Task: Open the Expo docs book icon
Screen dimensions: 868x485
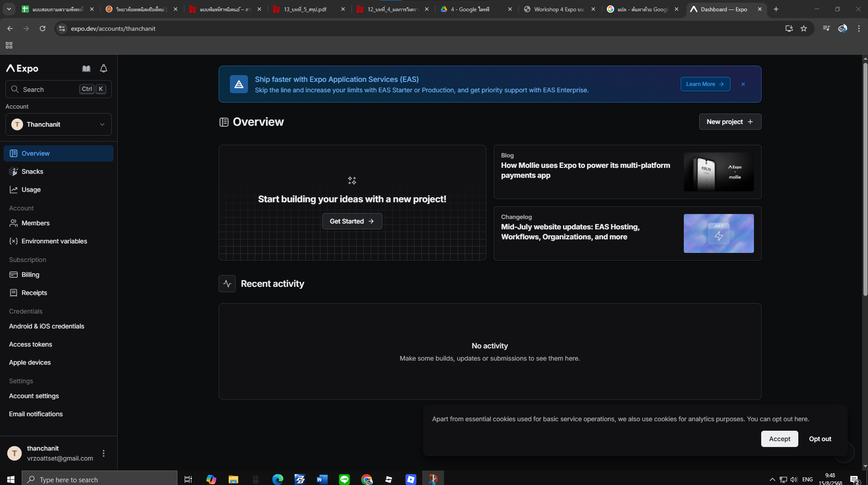Action: (x=86, y=68)
